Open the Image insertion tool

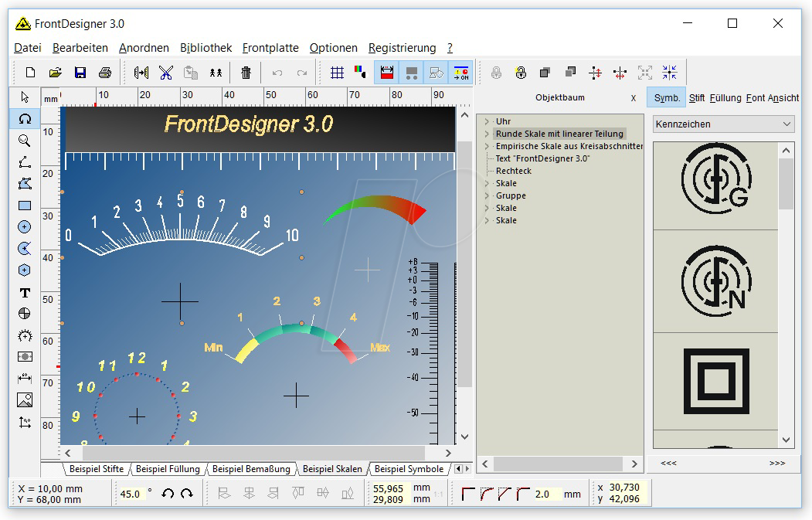click(x=24, y=399)
